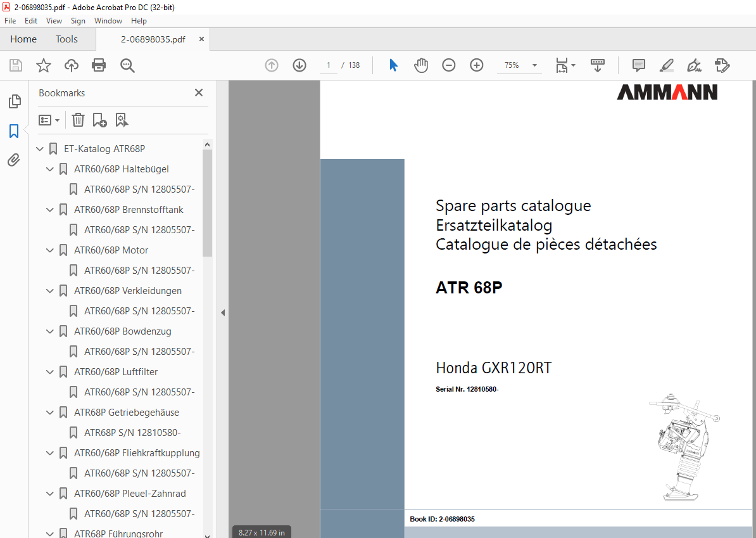Click the fit page scrolling icon
This screenshot has height=538, width=756.
[562, 65]
